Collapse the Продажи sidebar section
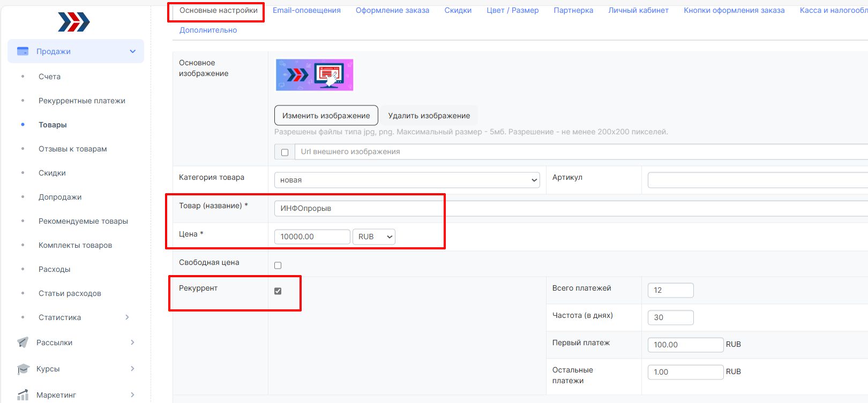Viewport: 868px width, 403px height. point(133,51)
